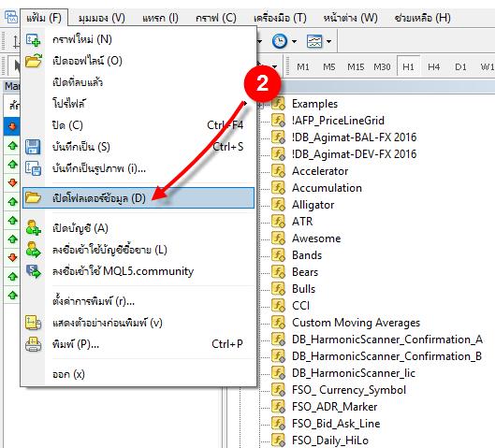Select the Accumulation indicator
This screenshot has width=495, height=448.
[328, 188]
